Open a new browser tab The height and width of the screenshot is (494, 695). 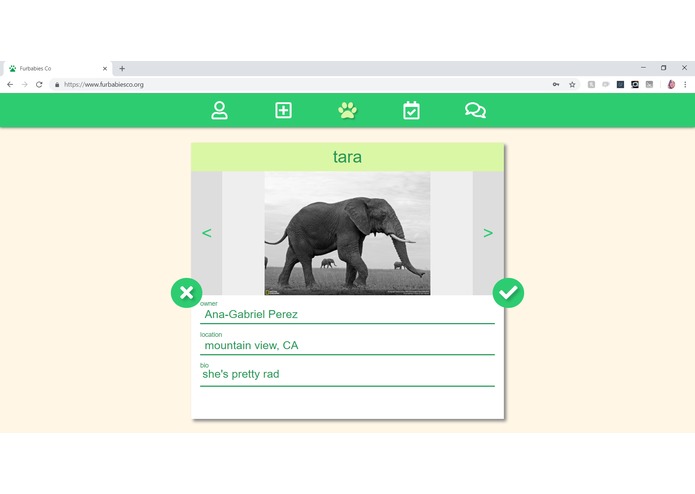click(x=122, y=69)
